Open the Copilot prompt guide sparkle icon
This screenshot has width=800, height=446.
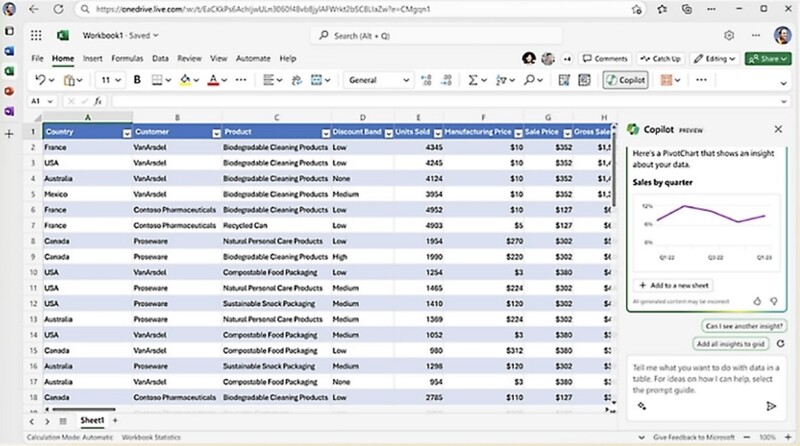(x=641, y=406)
